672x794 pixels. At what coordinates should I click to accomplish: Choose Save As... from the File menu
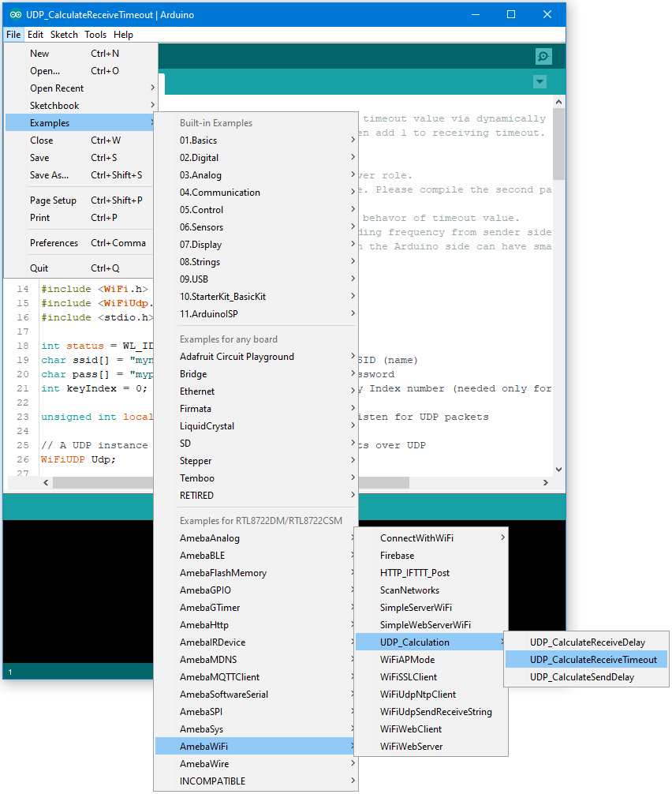pyautogui.click(x=80, y=175)
